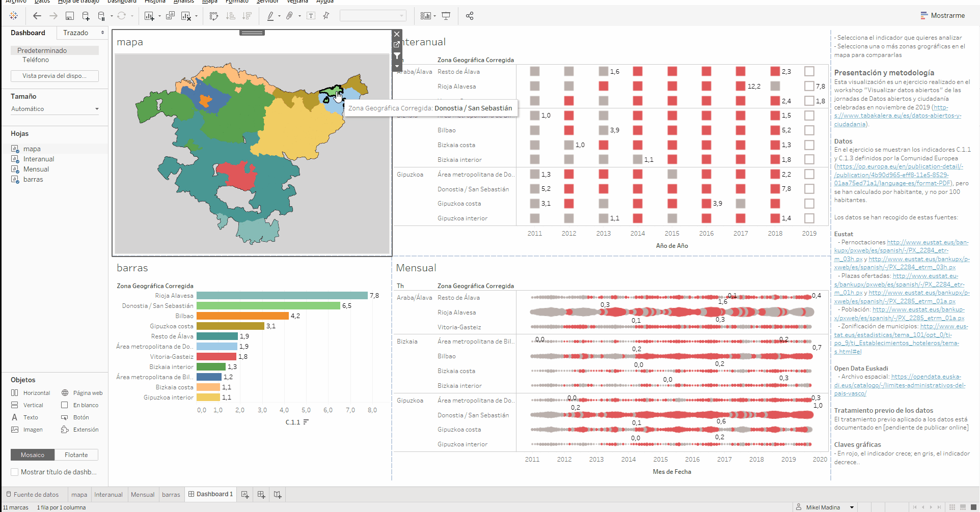Image resolution: width=980 pixels, height=512 pixels.
Task: Click the Save icon in the toolbar
Action: click(x=70, y=16)
